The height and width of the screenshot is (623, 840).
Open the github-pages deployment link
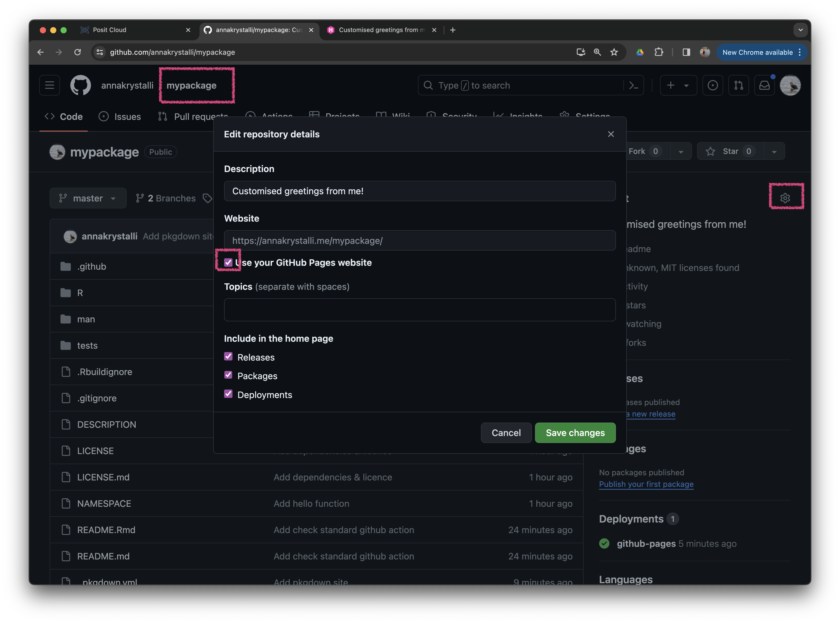646,543
